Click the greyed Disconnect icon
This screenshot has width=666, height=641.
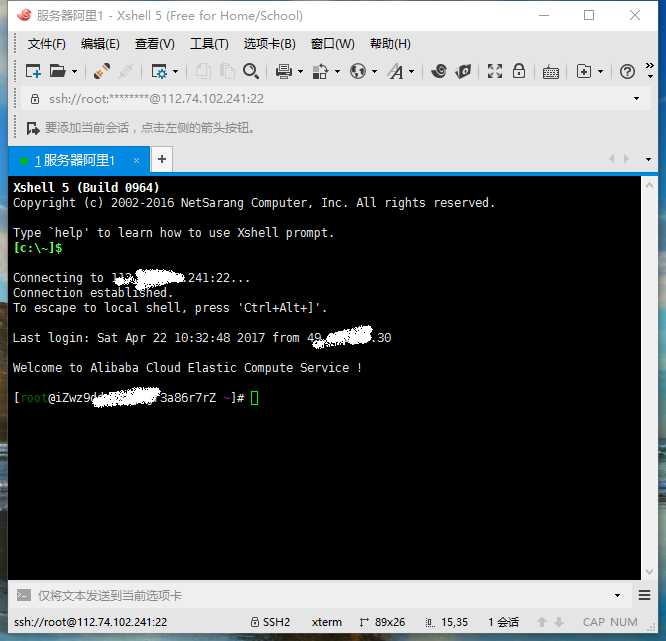pos(126,71)
